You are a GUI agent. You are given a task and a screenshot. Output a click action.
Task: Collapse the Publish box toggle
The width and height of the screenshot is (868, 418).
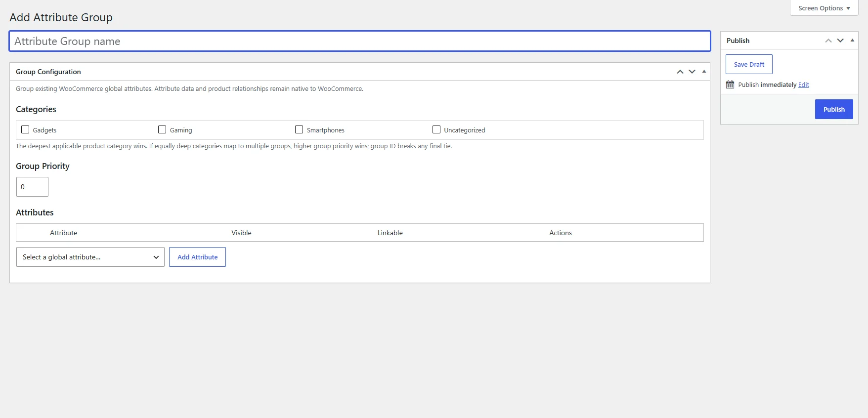point(852,41)
